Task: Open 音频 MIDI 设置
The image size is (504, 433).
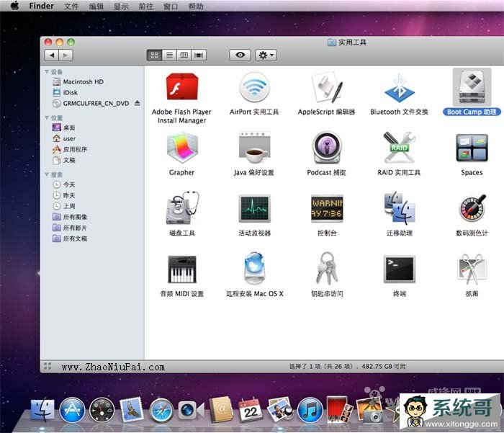Action: point(182,269)
